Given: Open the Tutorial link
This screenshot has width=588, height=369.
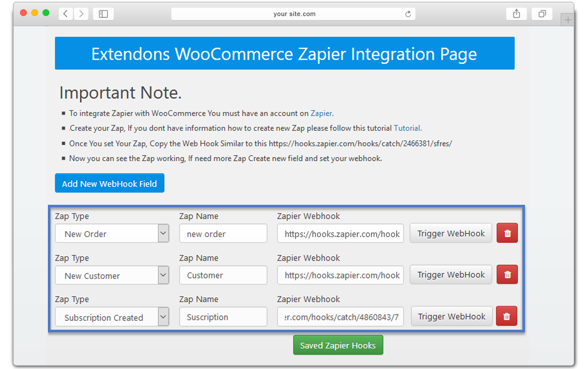Looking at the screenshot, I should point(407,128).
